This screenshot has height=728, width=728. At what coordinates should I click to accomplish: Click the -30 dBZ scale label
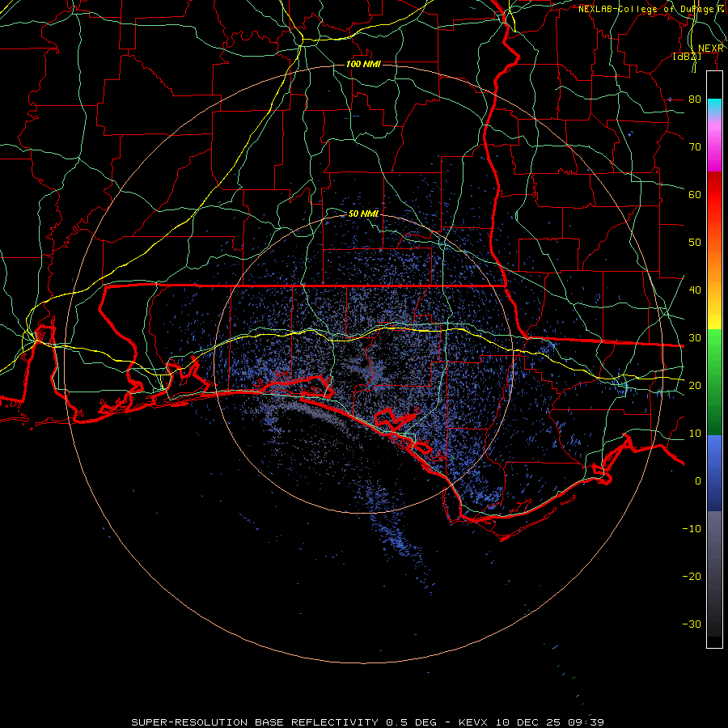[692, 624]
